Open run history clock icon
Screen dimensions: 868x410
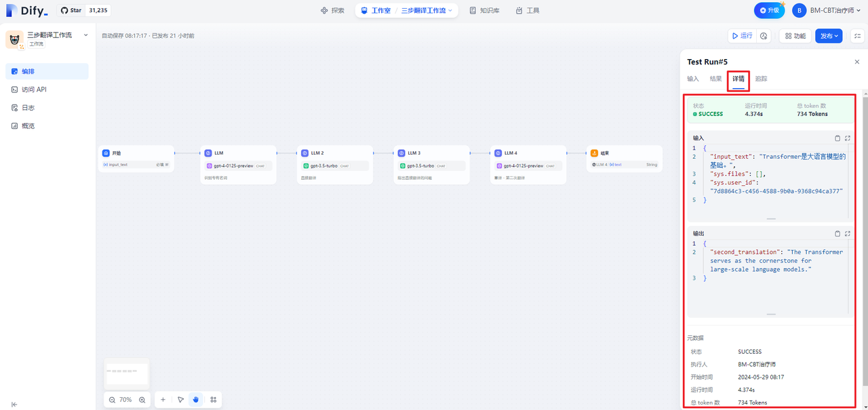(764, 36)
